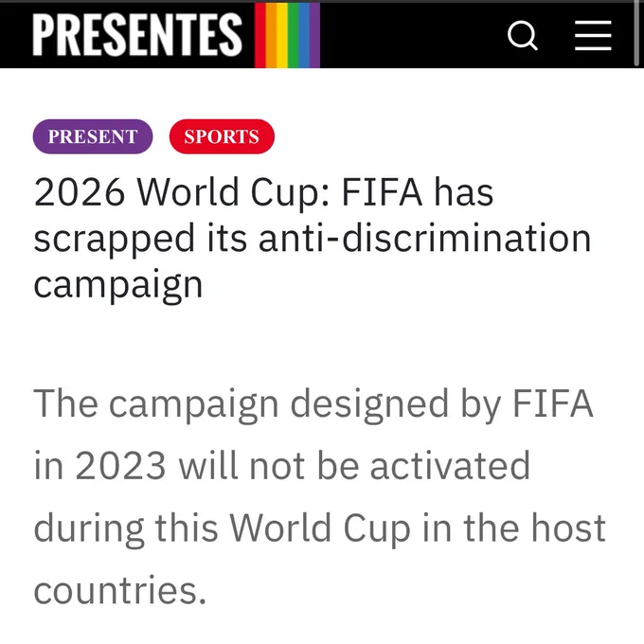This screenshot has height=644, width=644.
Task: Open the red SPORTS category tag
Action: point(222,136)
